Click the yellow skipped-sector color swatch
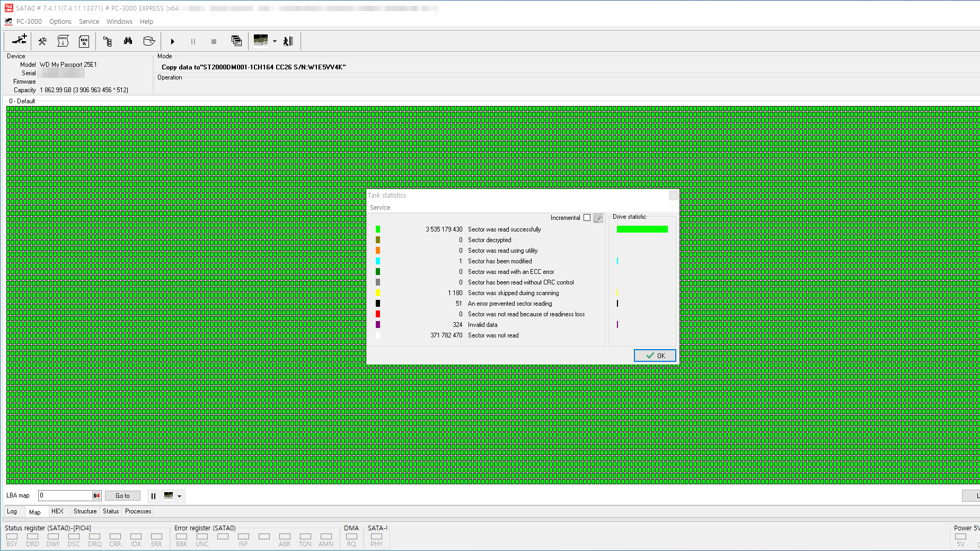The image size is (980, 551). [378, 293]
